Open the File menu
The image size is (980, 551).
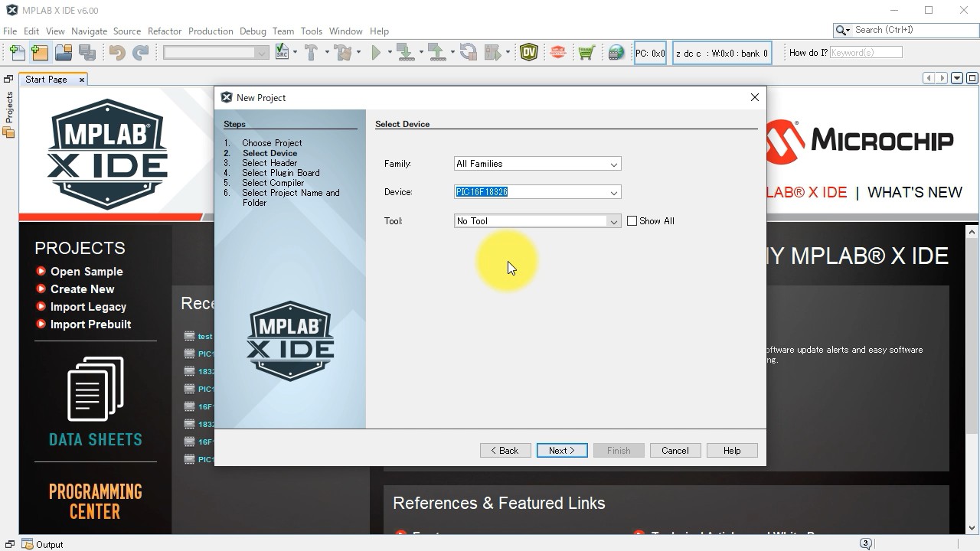tap(10, 31)
